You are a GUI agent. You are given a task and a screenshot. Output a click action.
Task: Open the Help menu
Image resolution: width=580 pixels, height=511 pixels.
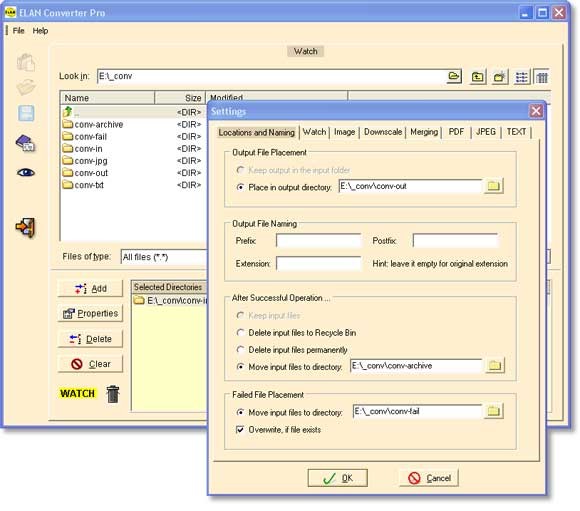tap(40, 31)
